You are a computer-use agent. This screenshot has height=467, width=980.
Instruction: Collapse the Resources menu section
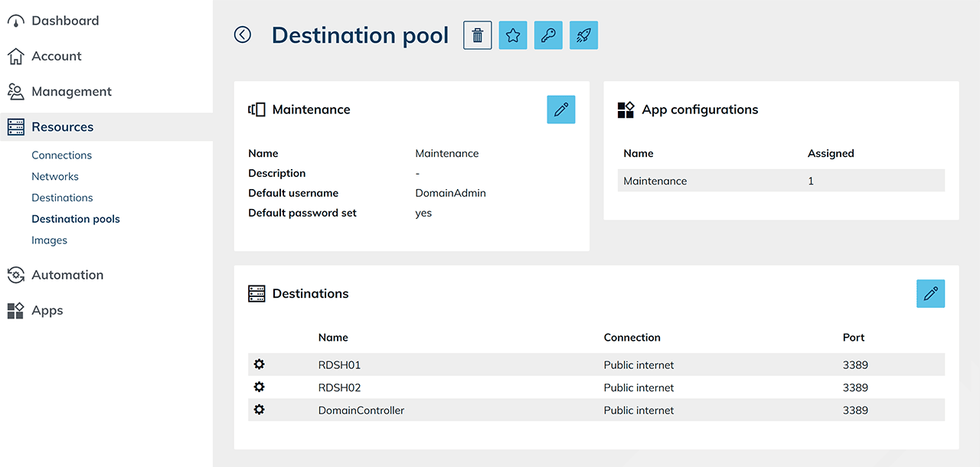(x=62, y=127)
